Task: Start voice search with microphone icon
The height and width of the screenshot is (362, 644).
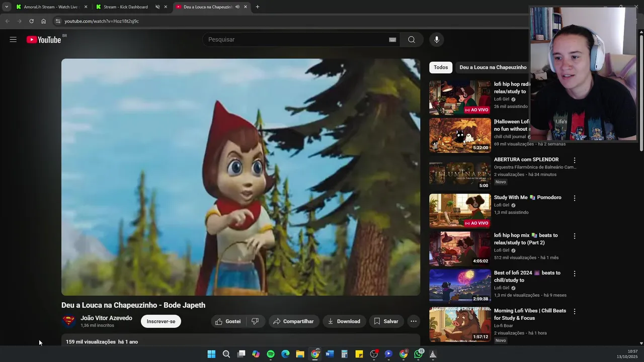Action: (x=437, y=40)
